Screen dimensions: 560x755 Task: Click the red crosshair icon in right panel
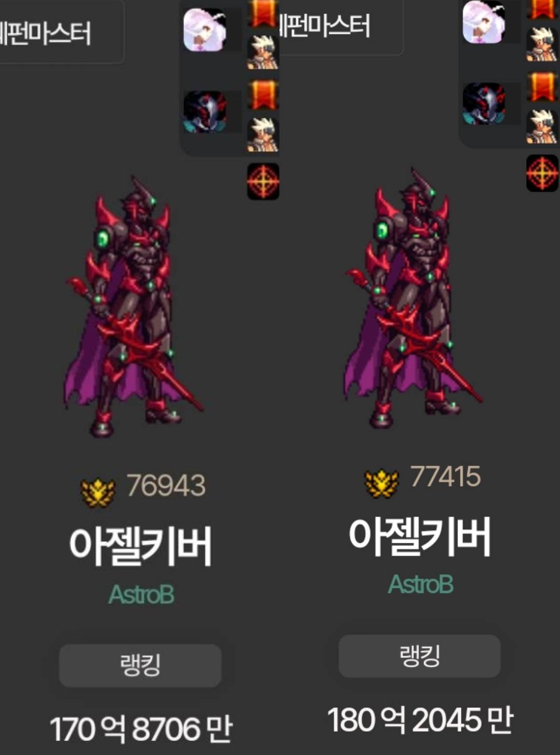(x=542, y=173)
